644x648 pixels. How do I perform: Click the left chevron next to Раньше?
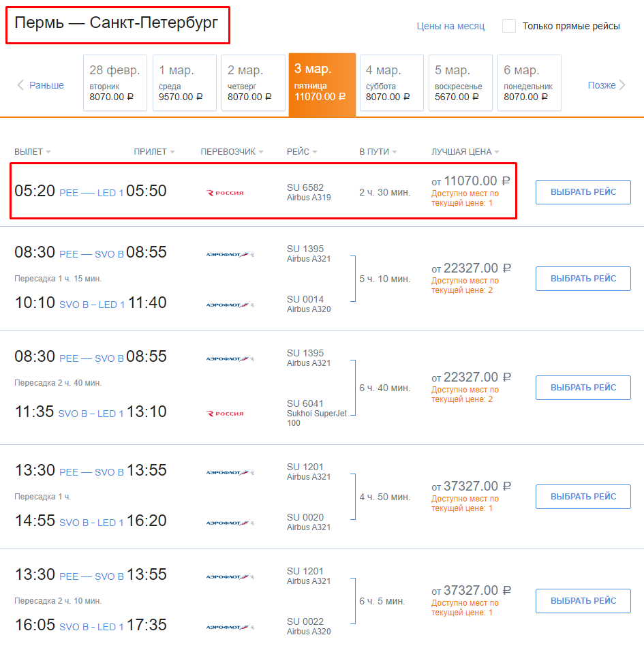pyautogui.click(x=20, y=85)
